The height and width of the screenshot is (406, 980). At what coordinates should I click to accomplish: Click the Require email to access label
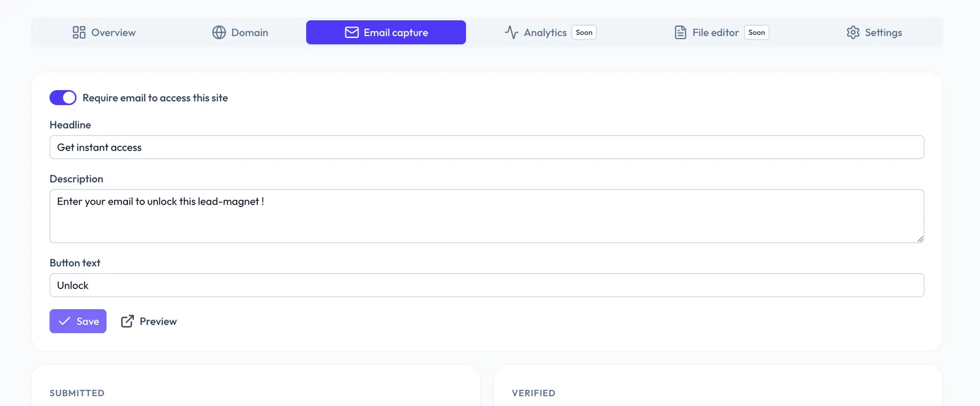point(155,98)
